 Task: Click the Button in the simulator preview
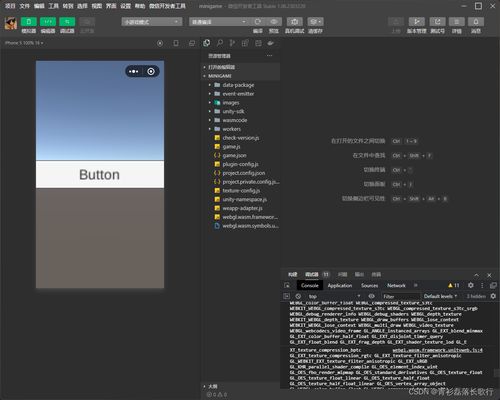tap(100, 175)
